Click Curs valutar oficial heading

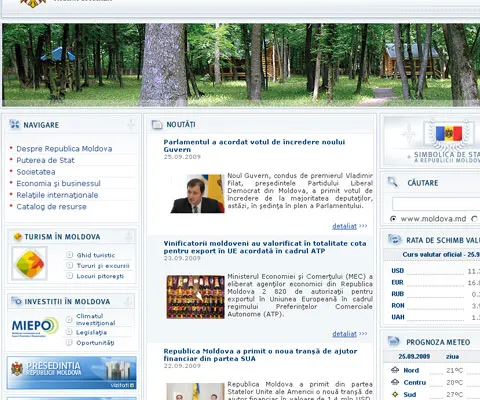(441, 254)
